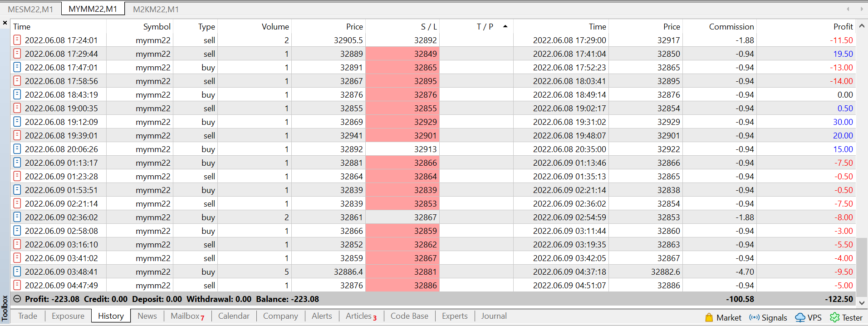Select the History tab
The image size is (868, 326).
111,316
